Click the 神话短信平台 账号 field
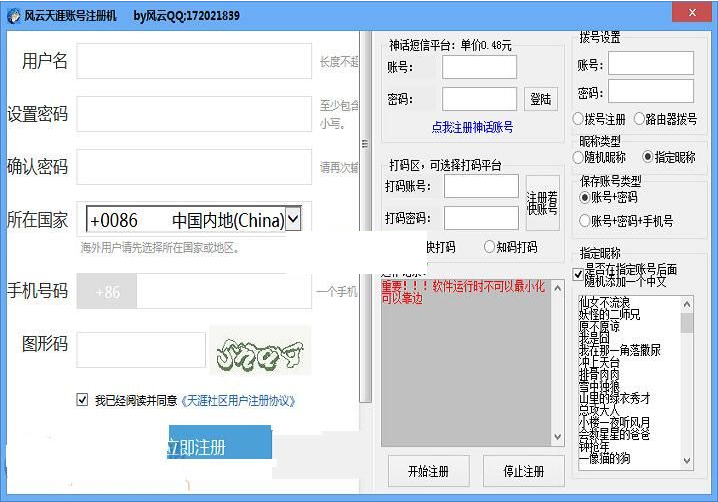Screen dimensions: 718x502 (479, 67)
